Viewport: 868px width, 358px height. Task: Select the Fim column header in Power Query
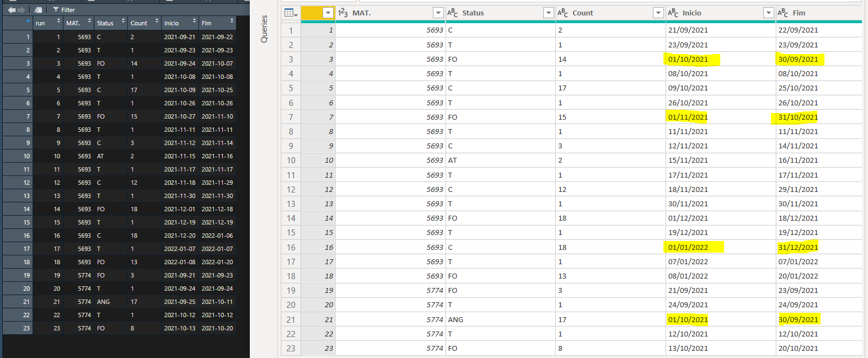[819, 13]
